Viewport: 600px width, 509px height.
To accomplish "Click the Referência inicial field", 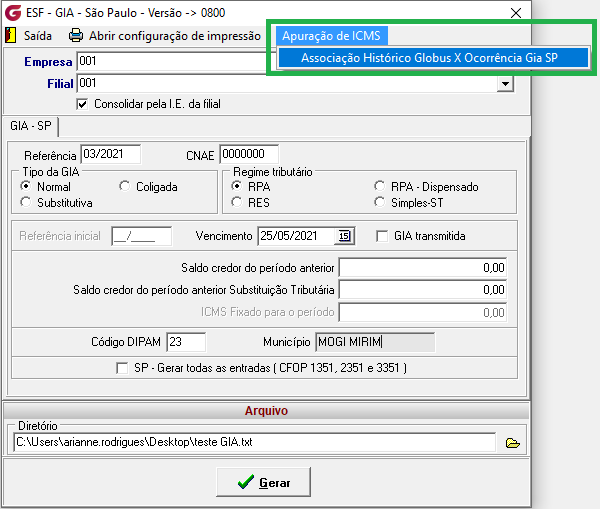I will tap(142, 236).
